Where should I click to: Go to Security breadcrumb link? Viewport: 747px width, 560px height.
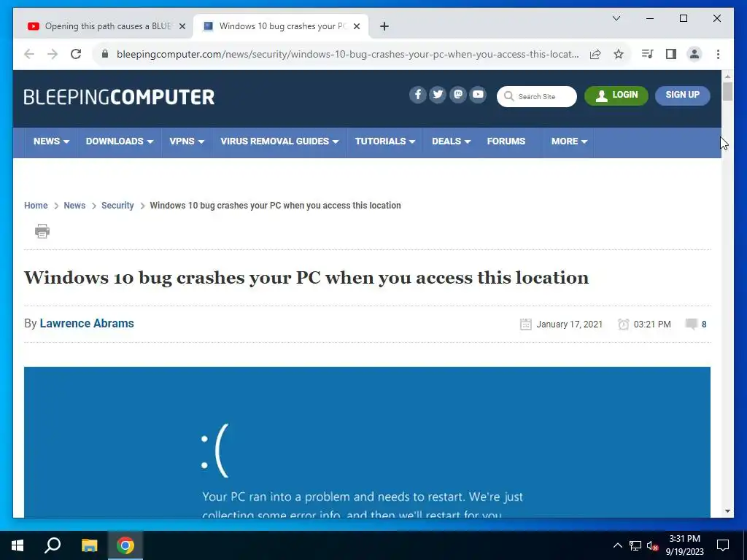click(x=117, y=206)
